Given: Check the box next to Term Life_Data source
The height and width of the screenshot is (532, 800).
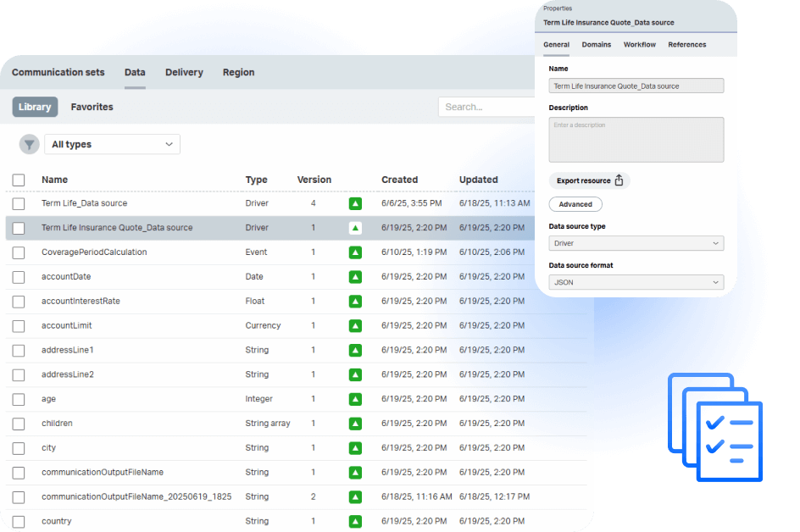Looking at the screenshot, I should click(18, 203).
